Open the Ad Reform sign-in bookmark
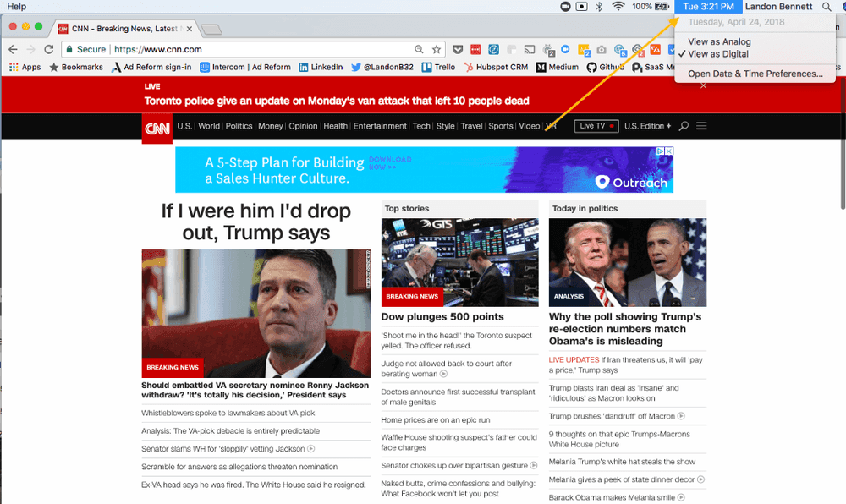Viewport: 846px width, 504px height. point(151,67)
